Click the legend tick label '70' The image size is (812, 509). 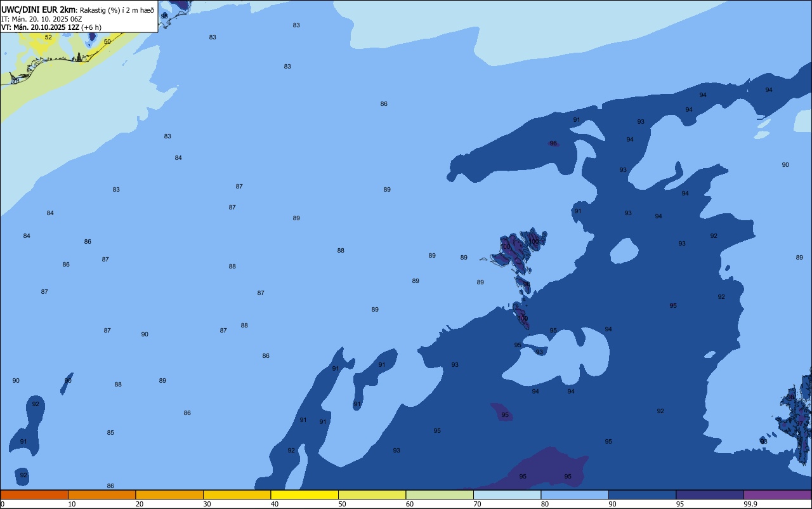[x=477, y=504]
